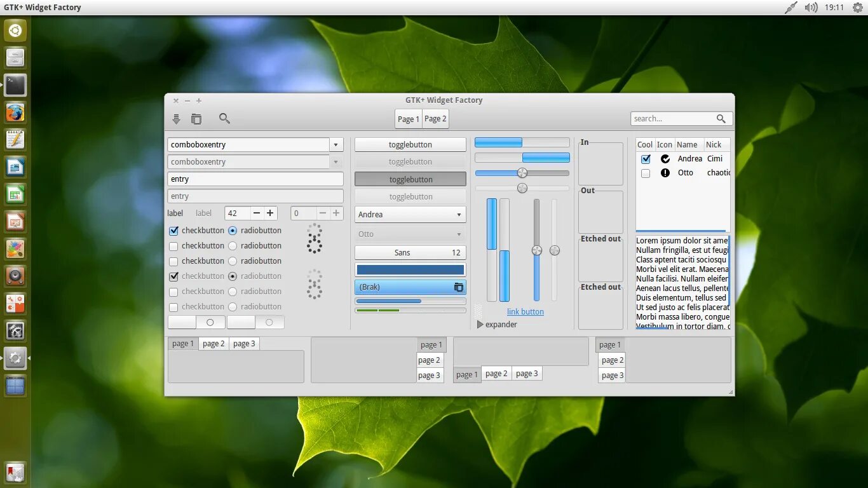Launch Firefox from the dock
The height and width of the screenshot is (488, 868).
pos(15,112)
